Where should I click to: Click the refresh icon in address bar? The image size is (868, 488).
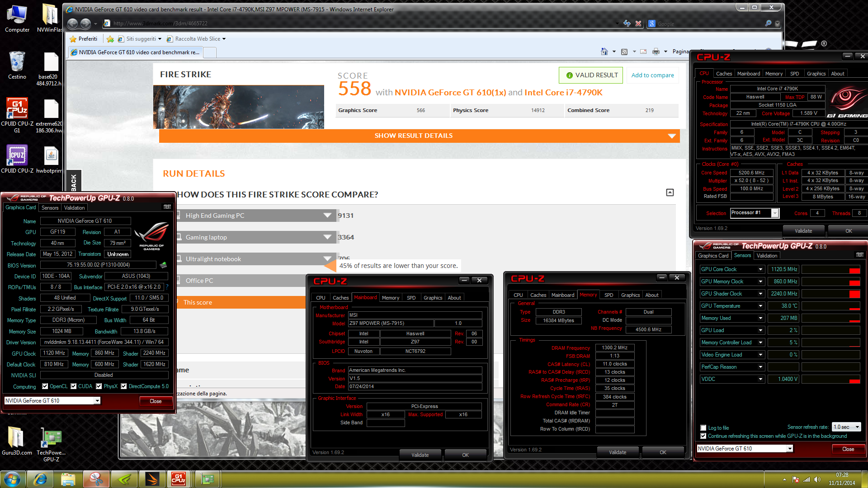[x=627, y=23]
